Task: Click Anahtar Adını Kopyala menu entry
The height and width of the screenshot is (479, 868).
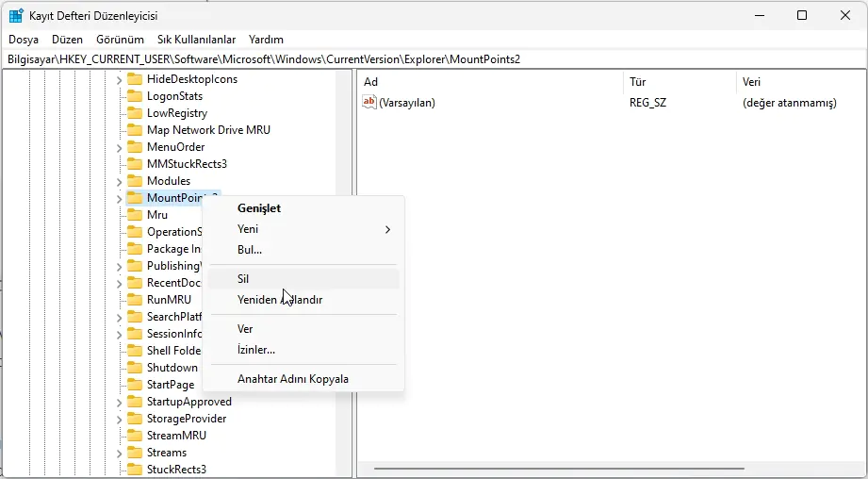Action: point(293,379)
